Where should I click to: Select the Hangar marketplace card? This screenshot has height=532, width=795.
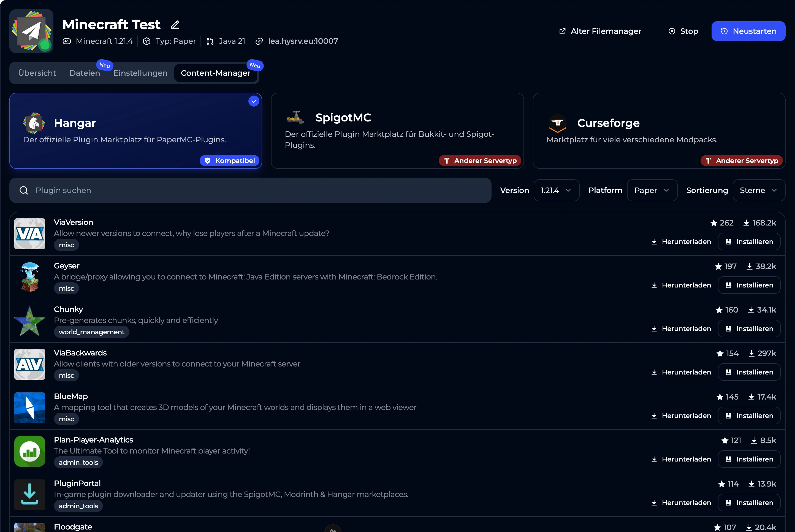coord(136,131)
